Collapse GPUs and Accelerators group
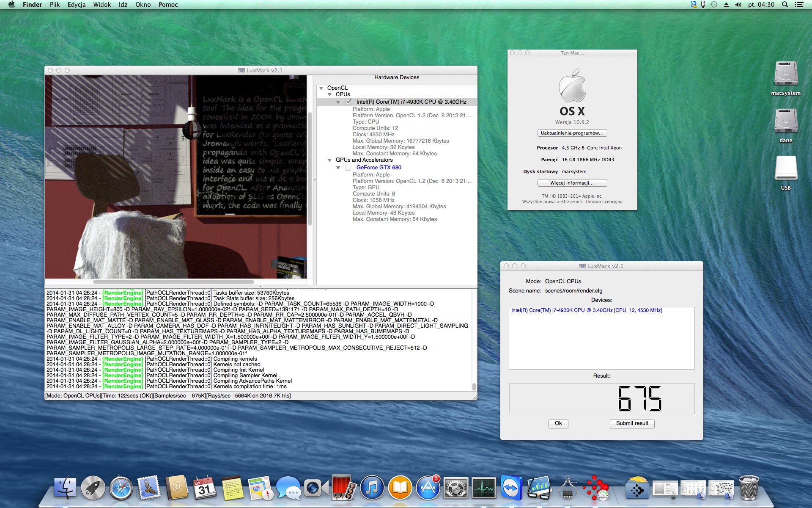 pyautogui.click(x=330, y=160)
